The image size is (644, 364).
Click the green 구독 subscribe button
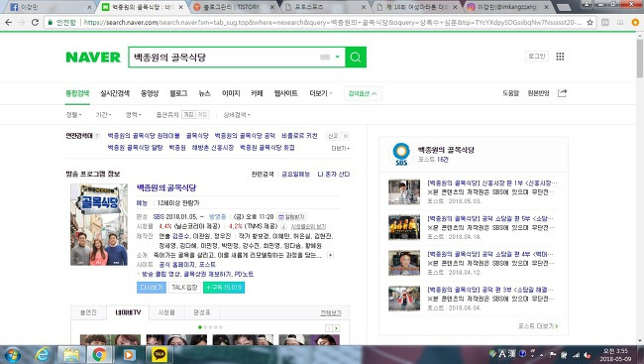(x=224, y=288)
